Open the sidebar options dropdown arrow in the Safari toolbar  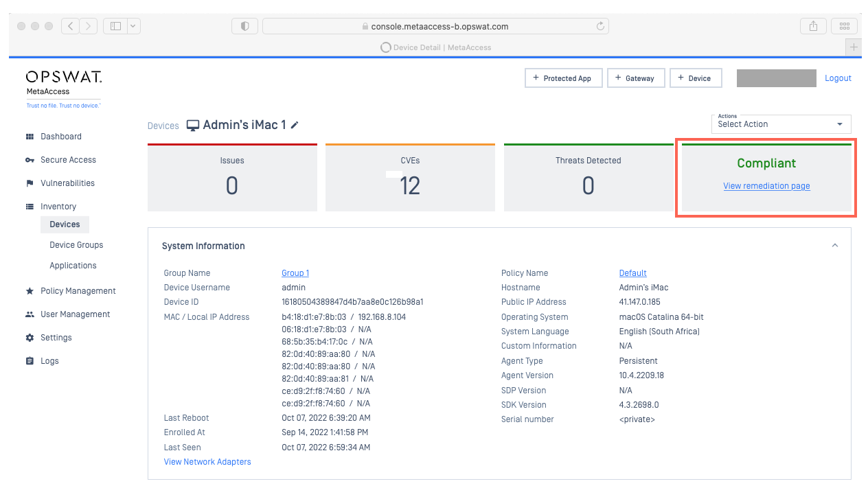tap(133, 26)
